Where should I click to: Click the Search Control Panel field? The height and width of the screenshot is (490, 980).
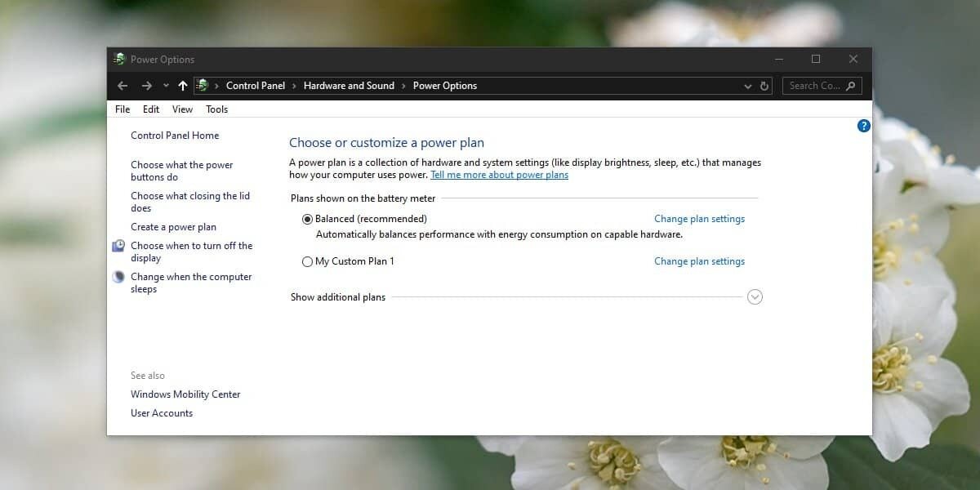pos(822,86)
